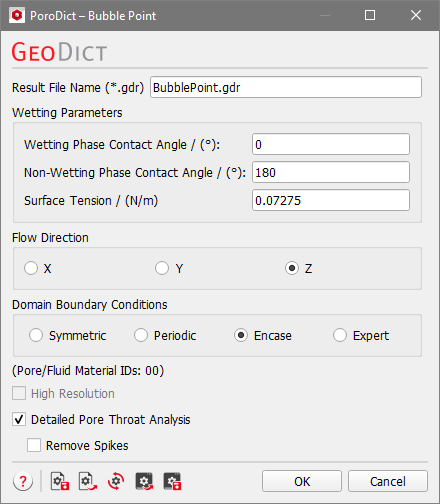Image resolution: width=440 pixels, height=504 pixels.
Task: Select X flow direction
Action: [x=31, y=268]
